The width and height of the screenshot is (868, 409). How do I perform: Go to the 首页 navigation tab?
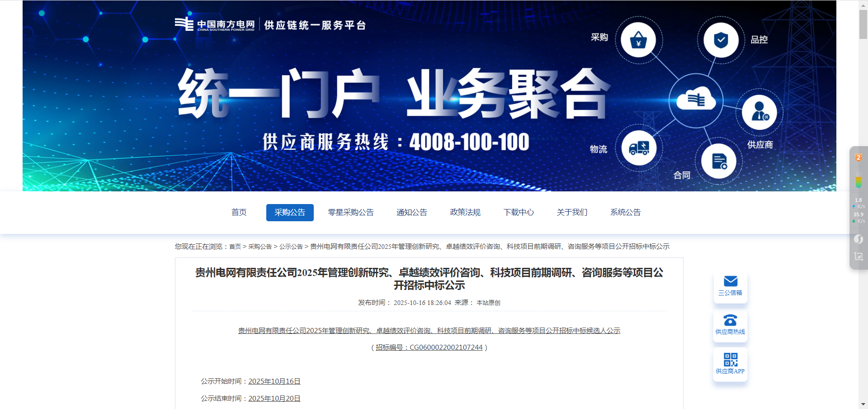click(x=239, y=213)
